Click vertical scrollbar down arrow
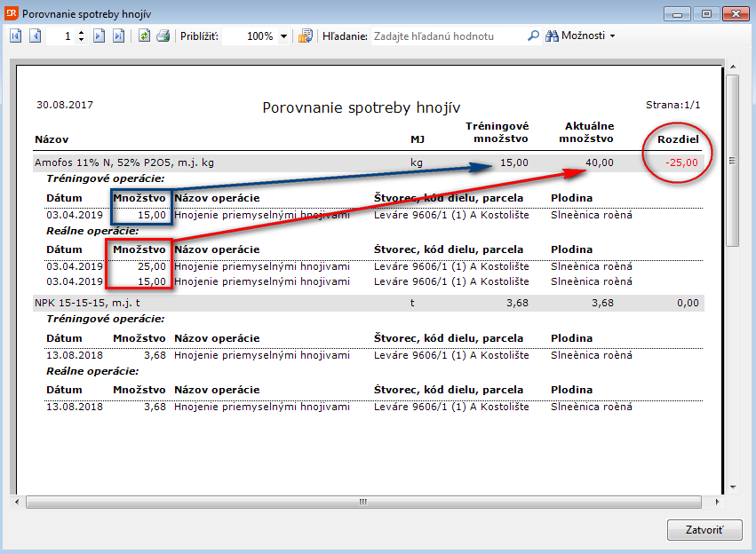756x554 pixels. (733, 487)
